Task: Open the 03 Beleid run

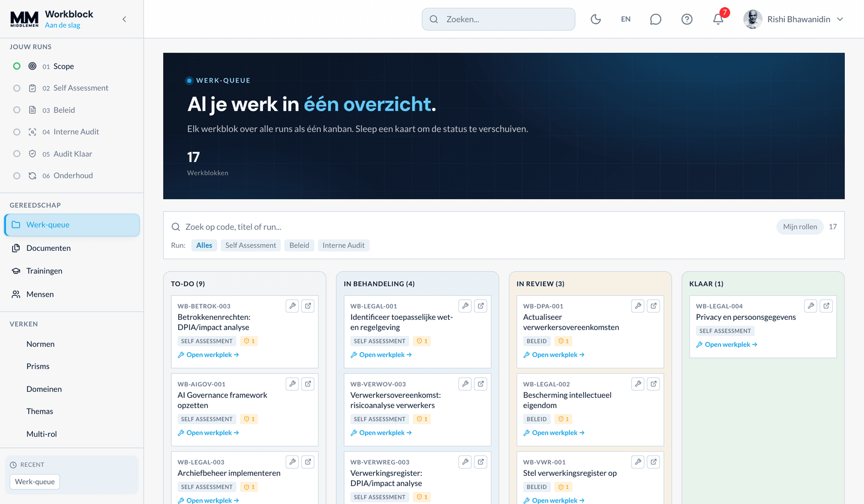Action: pyautogui.click(x=72, y=110)
